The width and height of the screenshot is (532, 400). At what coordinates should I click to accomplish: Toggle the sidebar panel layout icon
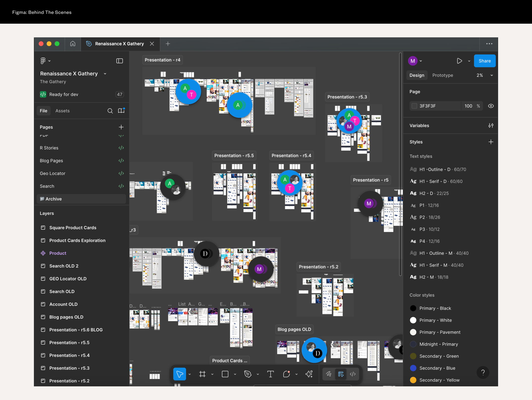120,61
